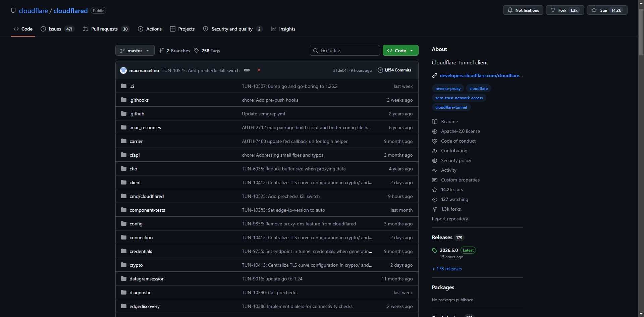Click the diagnostic folder icon
The width and height of the screenshot is (644, 317).
[x=124, y=293]
